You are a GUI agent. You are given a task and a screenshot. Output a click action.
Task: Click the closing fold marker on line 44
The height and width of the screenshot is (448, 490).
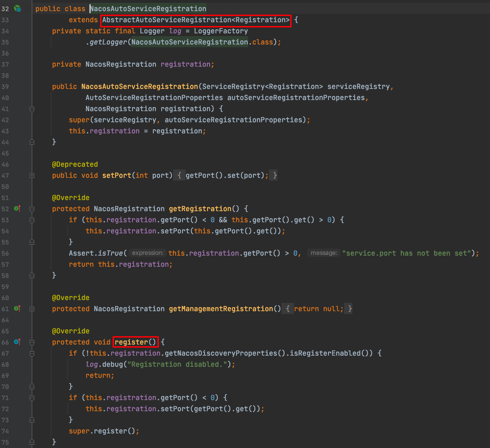[x=32, y=142]
